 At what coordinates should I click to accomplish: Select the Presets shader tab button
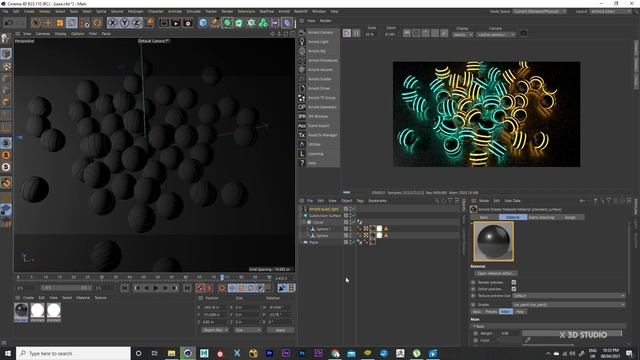[491, 311]
